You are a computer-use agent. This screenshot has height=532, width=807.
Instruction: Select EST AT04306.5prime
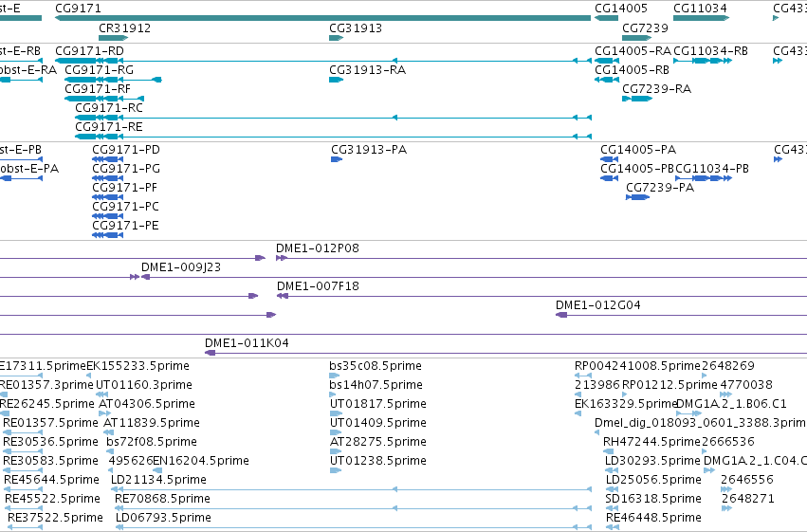[x=147, y=404]
